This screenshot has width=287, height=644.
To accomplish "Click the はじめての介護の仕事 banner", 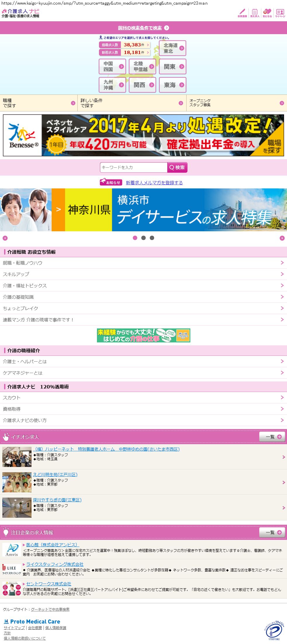I will (144, 335).
